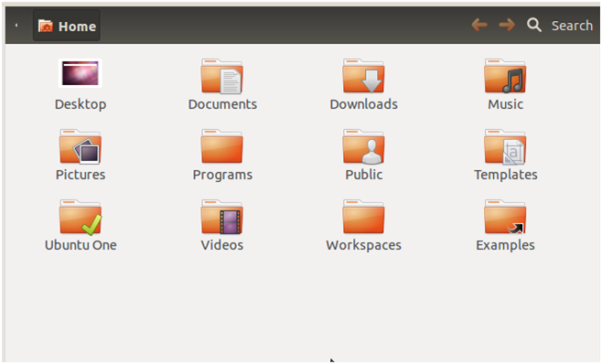Open the Ubuntu One folder icon
The height and width of the screenshot is (364, 602).
[x=81, y=217]
